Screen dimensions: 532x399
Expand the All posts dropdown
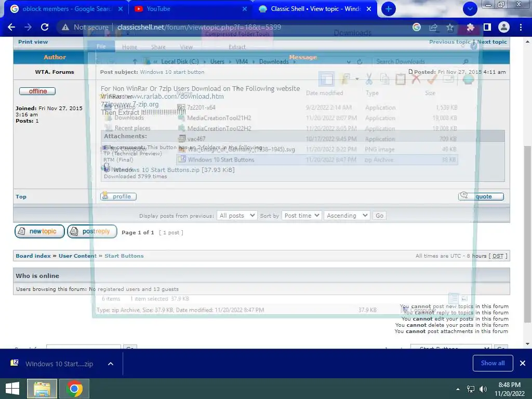[237, 216]
